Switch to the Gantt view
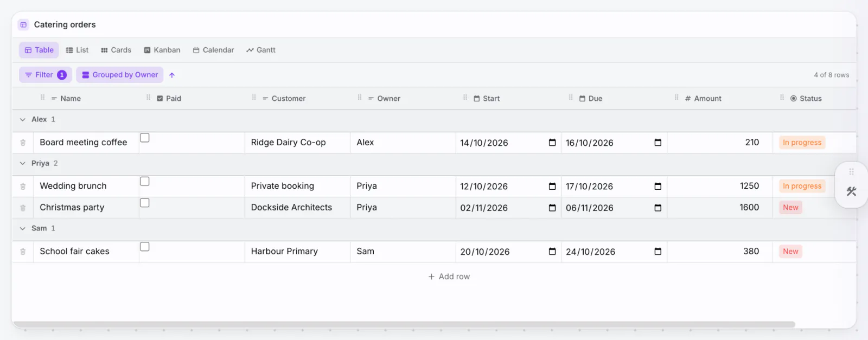 (x=261, y=50)
